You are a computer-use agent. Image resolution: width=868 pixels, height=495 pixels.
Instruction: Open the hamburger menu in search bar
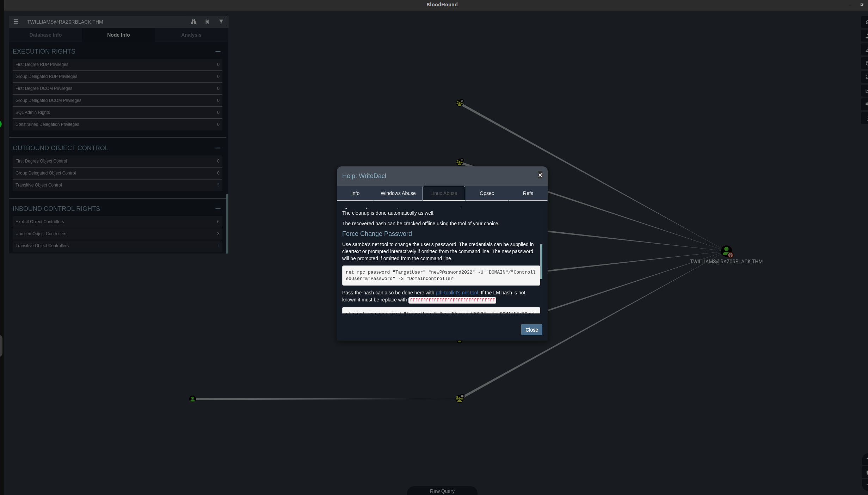16,22
